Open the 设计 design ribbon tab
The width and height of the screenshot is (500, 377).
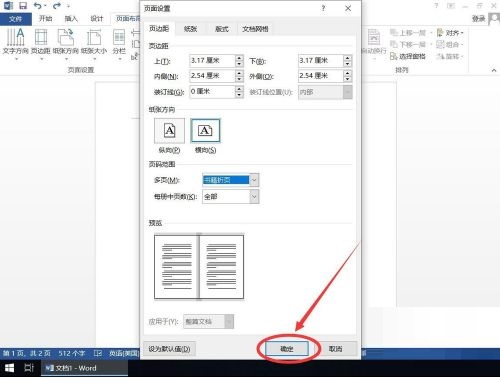point(97,19)
